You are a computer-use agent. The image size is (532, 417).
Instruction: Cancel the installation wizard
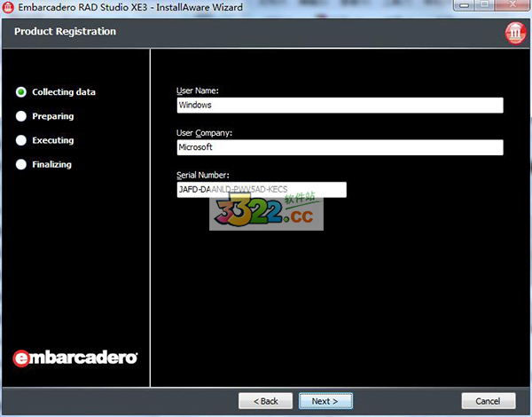pos(489,401)
